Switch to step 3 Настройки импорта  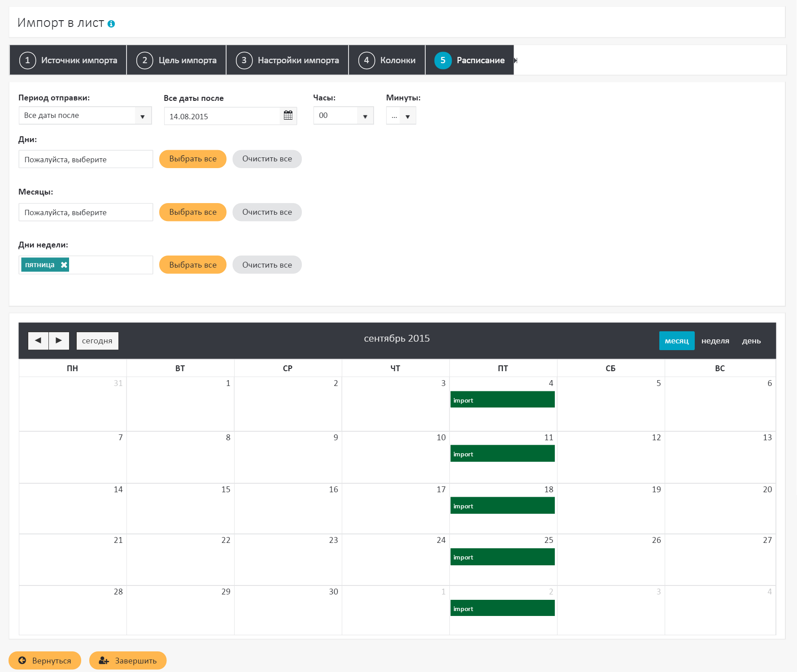287,60
